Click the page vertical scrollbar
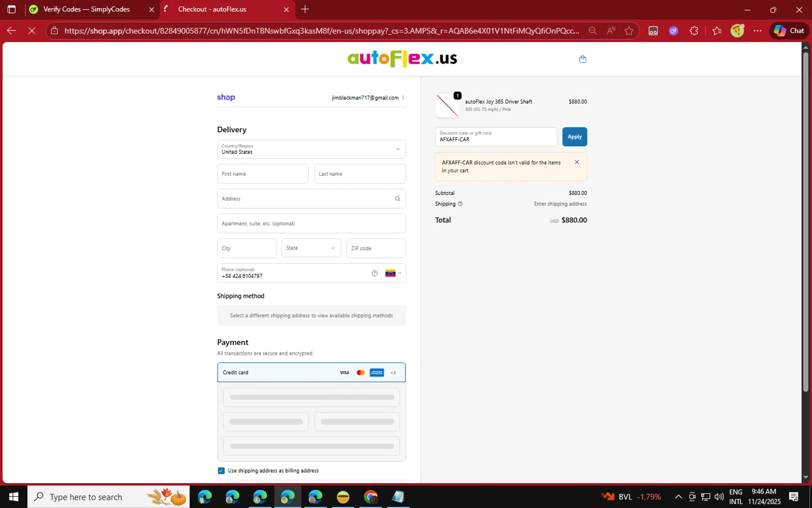 [x=806, y=222]
